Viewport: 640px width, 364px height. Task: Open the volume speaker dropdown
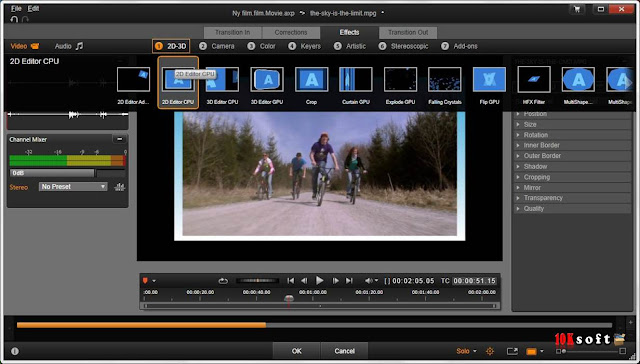coord(371,281)
